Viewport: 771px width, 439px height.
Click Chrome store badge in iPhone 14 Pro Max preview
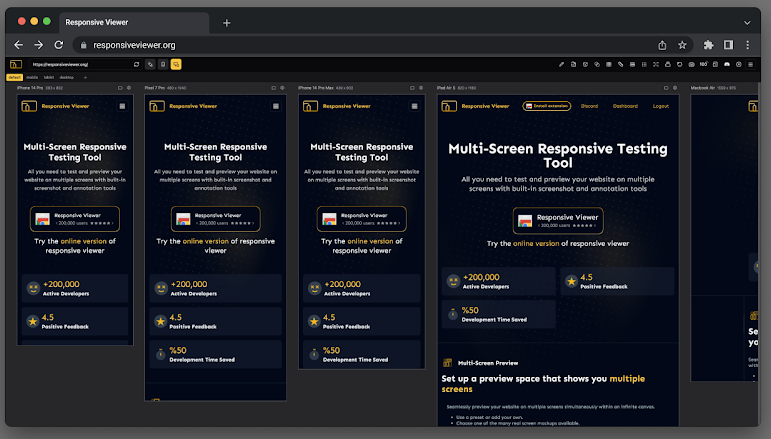pos(361,219)
